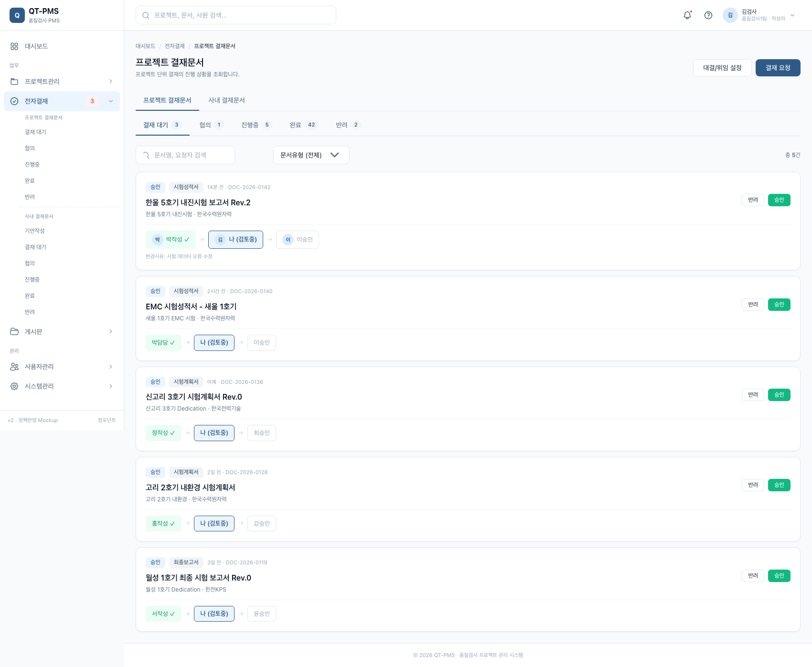Approve 고리 2호기 내환경 시험계획서

click(x=779, y=485)
